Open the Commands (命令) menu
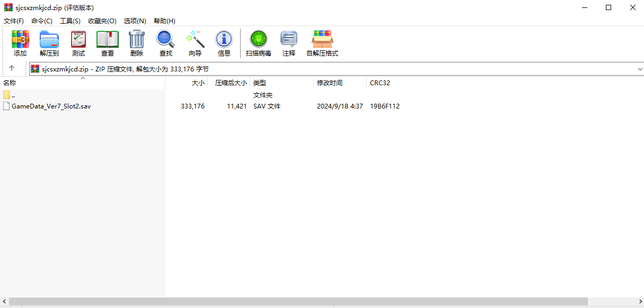The height and width of the screenshot is (308, 644). tap(42, 21)
